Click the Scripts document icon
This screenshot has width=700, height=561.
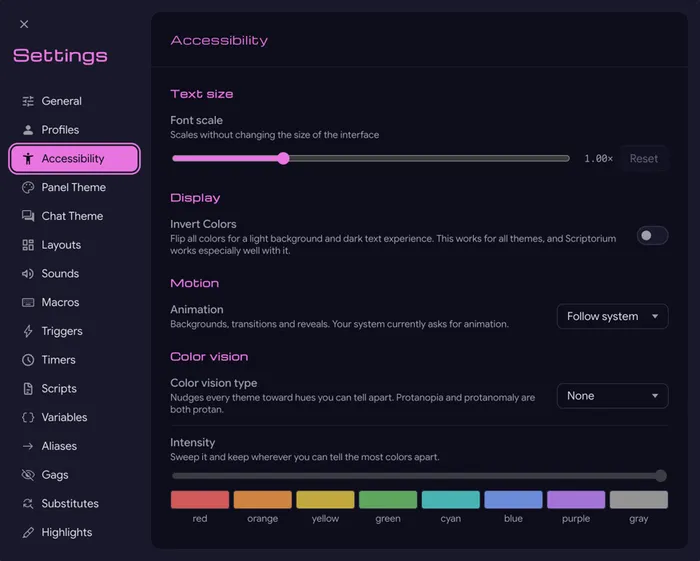(x=28, y=389)
